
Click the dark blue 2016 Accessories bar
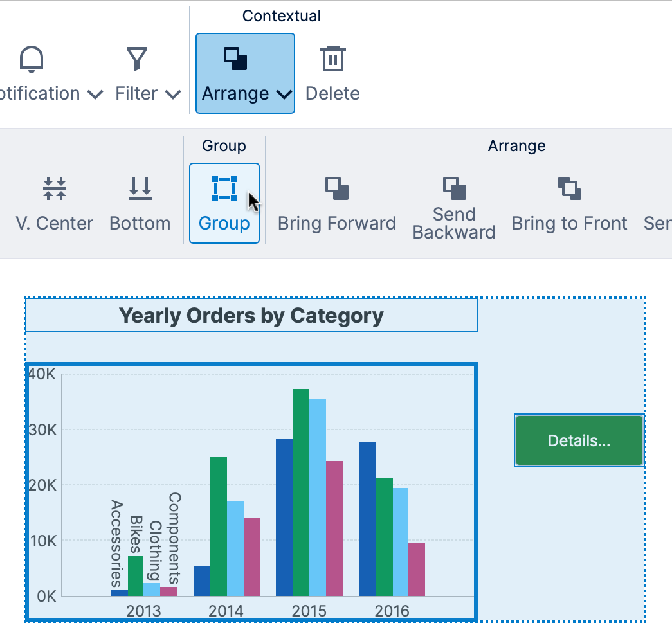click(368, 518)
